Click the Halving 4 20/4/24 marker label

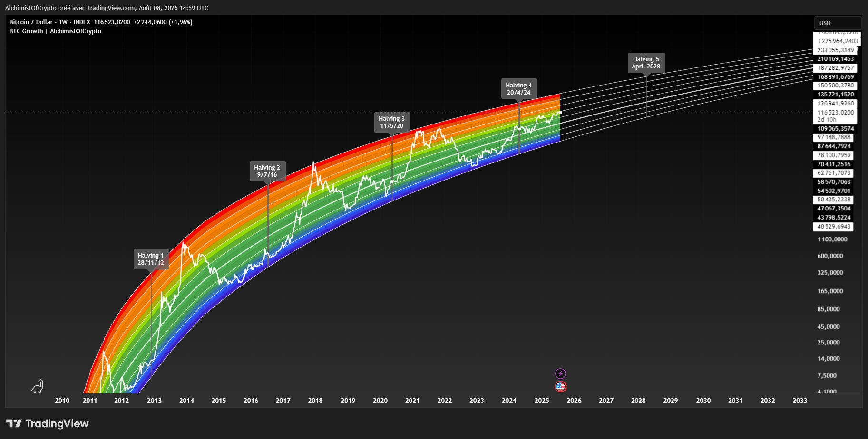pyautogui.click(x=518, y=89)
